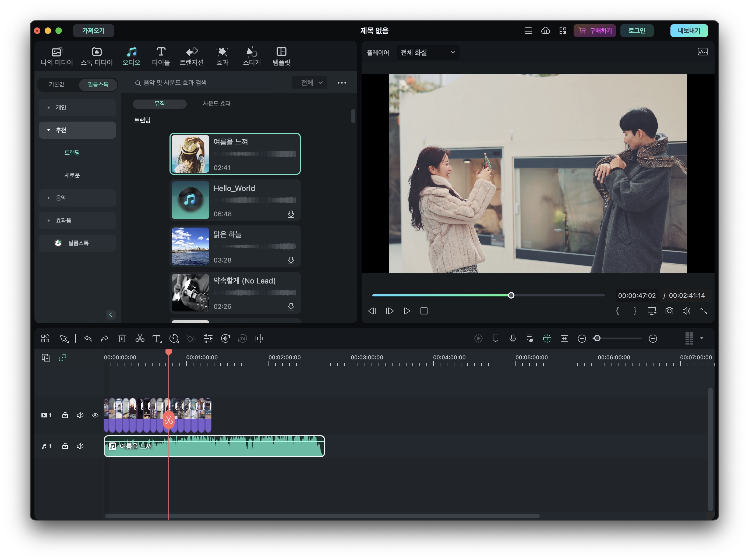Open the 전체 filter dropdown next to search
Screen dimensions: 749x560
point(309,83)
